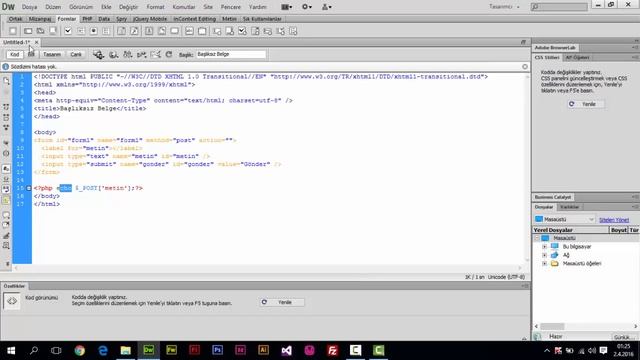Click the Siteleri Yönet link

point(614,220)
